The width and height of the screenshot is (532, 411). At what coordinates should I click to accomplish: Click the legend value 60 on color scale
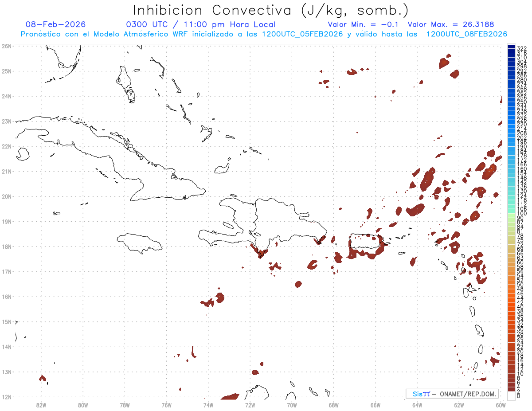520,262
